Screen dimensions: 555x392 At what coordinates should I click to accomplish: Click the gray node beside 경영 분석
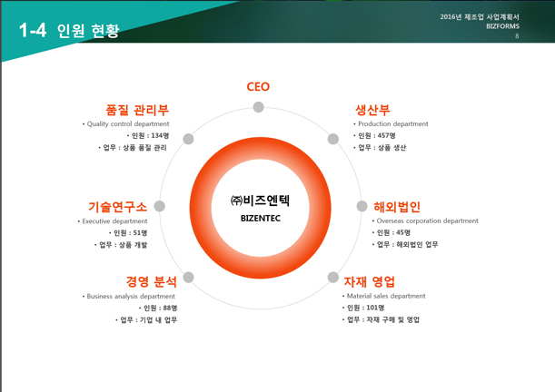point(188,277)
